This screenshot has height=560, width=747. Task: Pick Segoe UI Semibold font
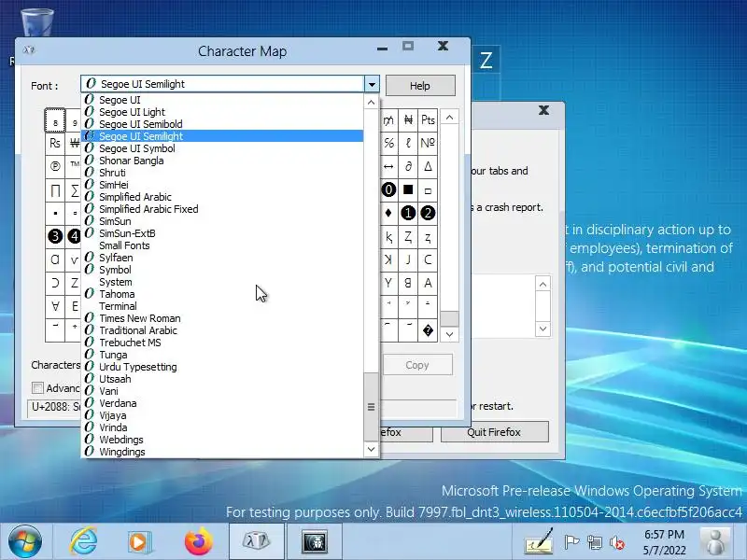(222, 124)
